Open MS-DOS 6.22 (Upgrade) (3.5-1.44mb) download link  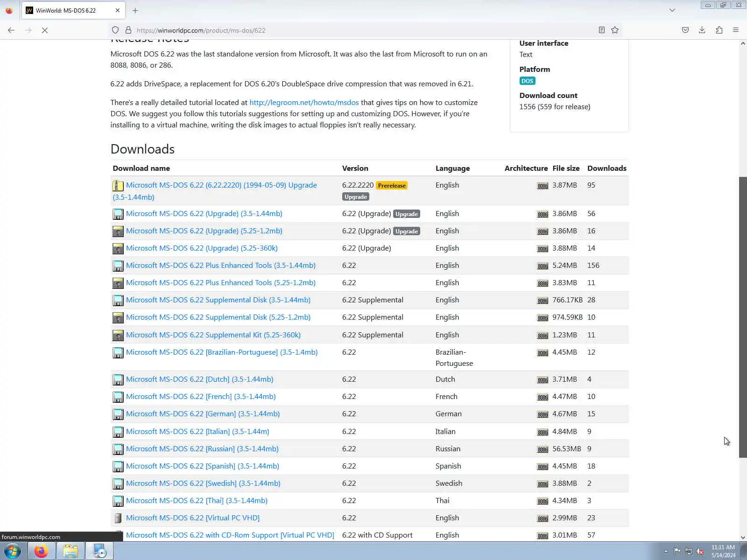[x=204, y=213]
